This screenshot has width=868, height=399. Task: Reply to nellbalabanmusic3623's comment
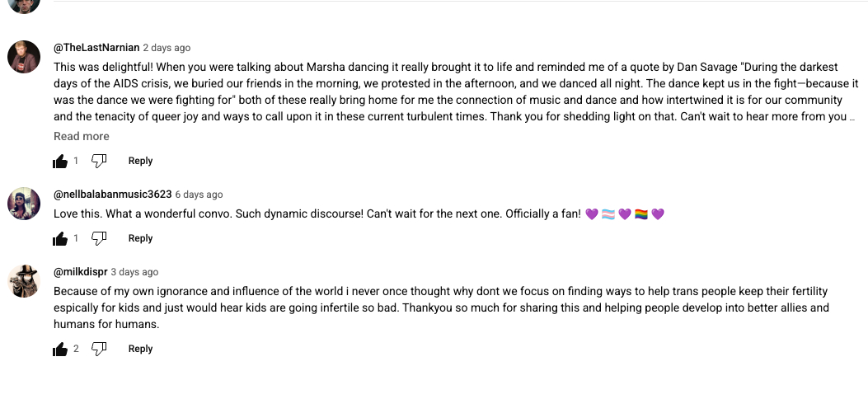click(140, 238)
